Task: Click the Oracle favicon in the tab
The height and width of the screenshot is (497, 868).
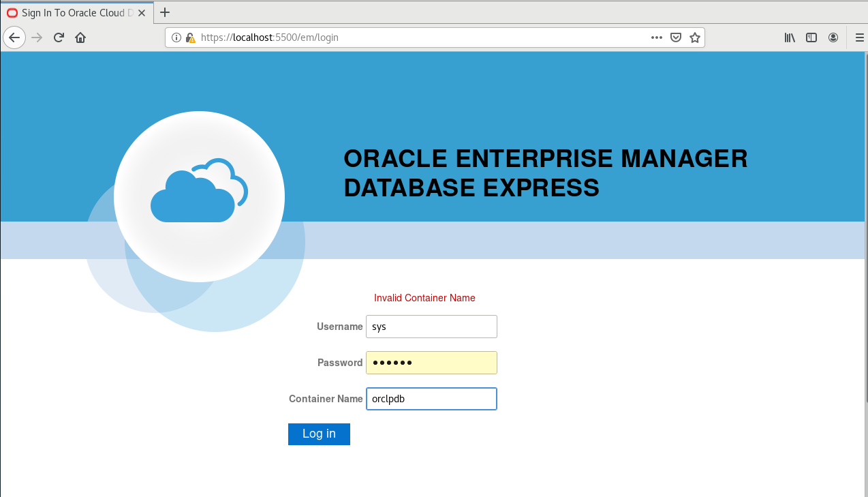Action: (12, 13)
